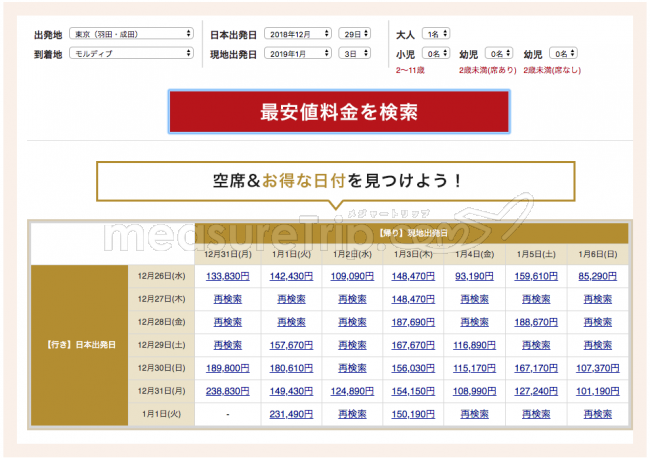Select the 180,610円 fare

(x=291, y=368)
